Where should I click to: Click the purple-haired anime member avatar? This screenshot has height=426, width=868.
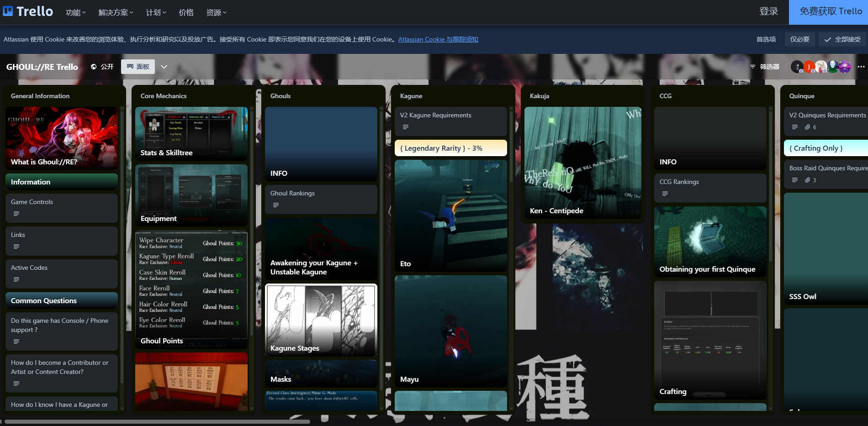click(x=845, y=67)
